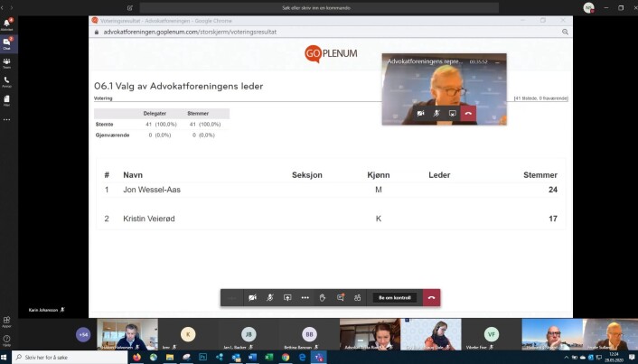The image size is (638, 364).
Task: Select the Kristin Veierød result row
Action: 331,219
